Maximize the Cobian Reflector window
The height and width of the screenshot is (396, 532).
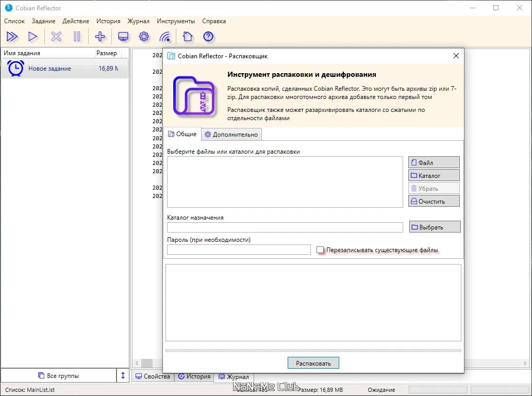click(x=496, y=8)
